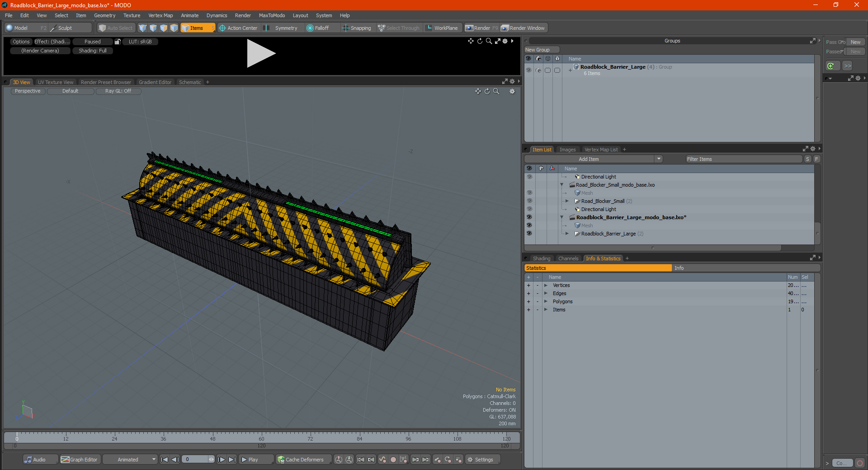This screenshot has height=470, width=868.
Task: Click the 3D viewport zoom icon
Action: (496, 91)
